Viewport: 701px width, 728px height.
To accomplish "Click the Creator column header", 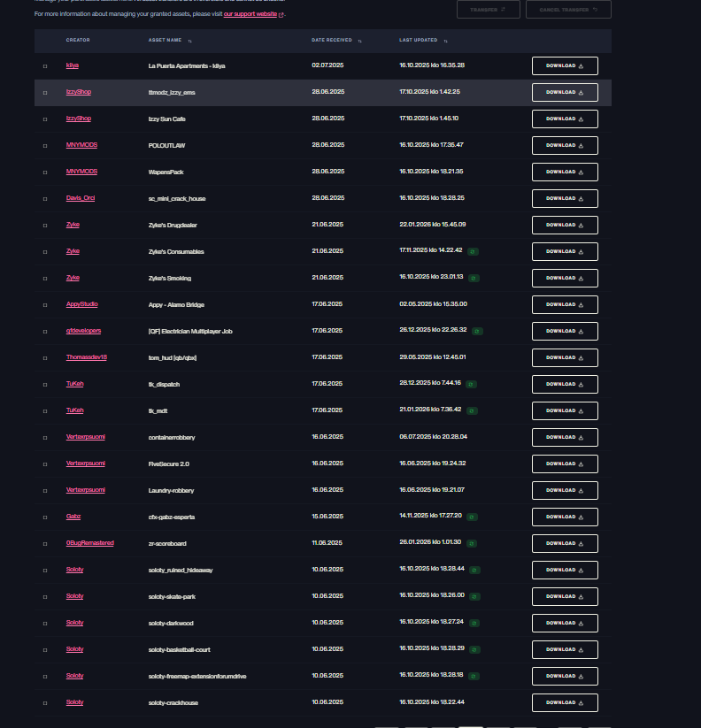I will coord(78,40).
